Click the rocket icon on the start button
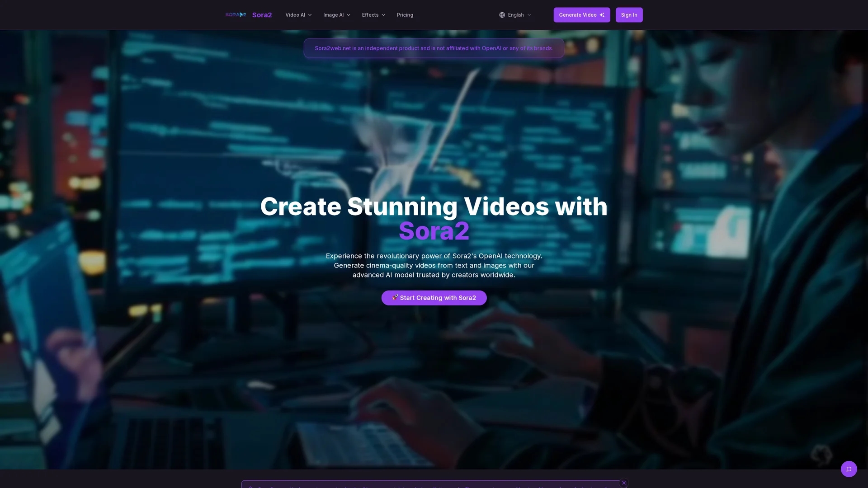868x488 pixels. click(395, 297)
